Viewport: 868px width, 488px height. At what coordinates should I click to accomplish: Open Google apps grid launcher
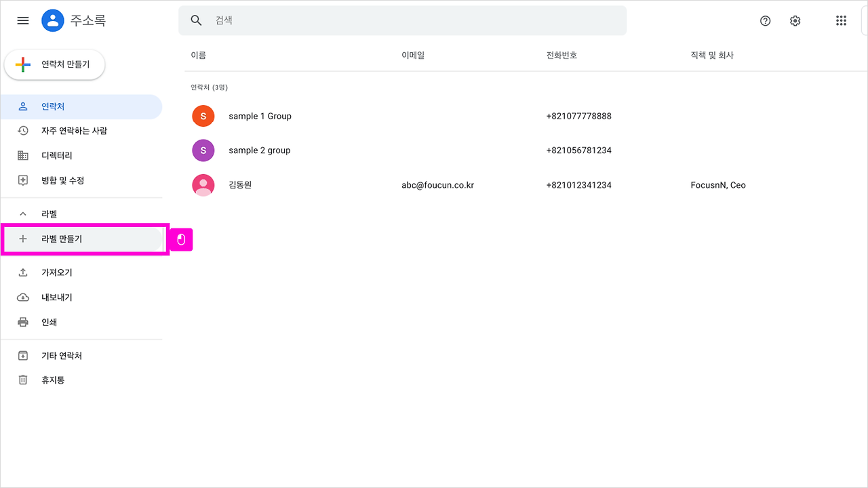(841, 20)
